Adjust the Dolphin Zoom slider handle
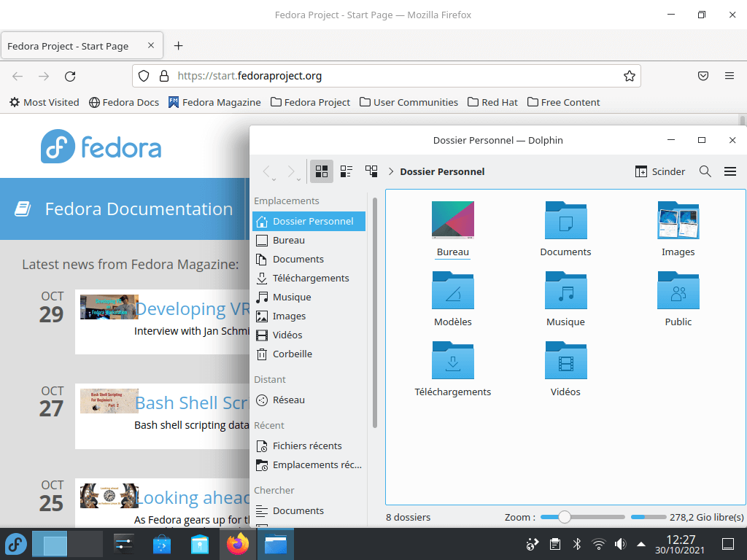 pos(564,517)
